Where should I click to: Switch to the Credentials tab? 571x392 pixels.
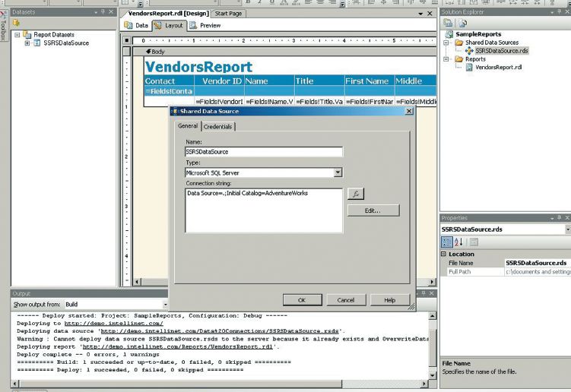[218, 126]
